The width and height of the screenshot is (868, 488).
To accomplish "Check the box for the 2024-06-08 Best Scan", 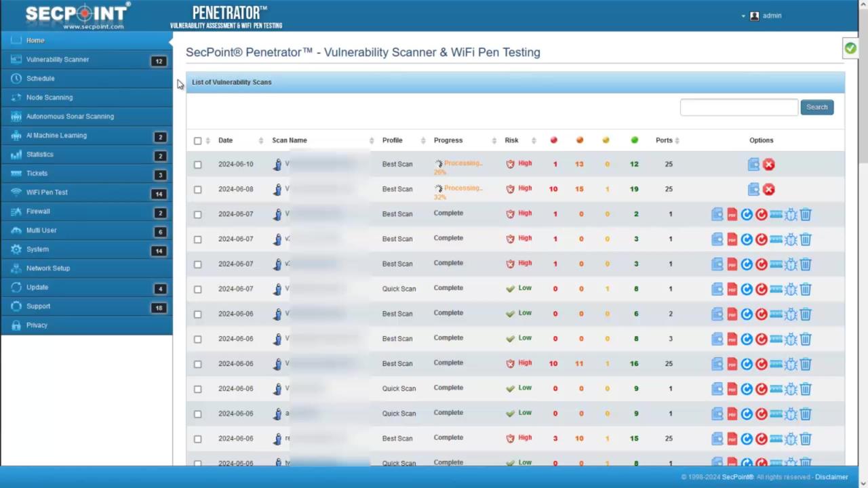I will click(197, 189).
